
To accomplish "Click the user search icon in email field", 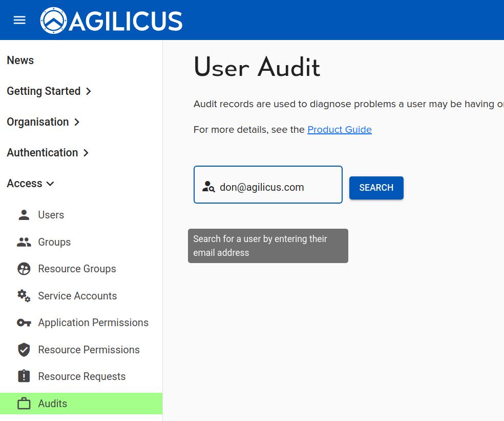I will coord(208,187).
